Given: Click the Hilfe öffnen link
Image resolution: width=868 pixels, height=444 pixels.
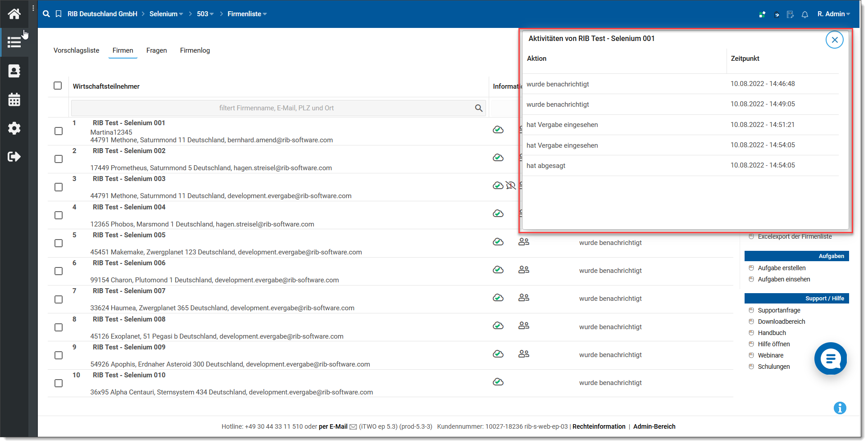Looking at the screenshot, I should (773, 344).
